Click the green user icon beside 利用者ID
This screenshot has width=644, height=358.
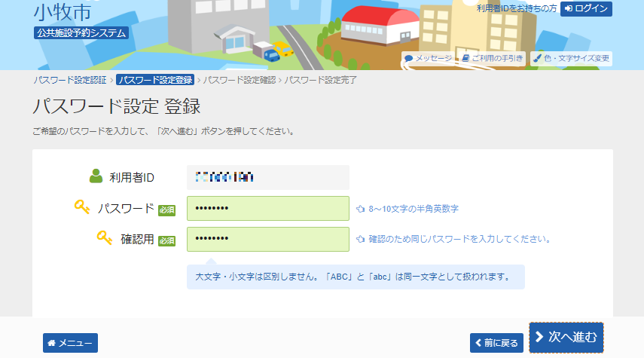[x=96, y=177]
